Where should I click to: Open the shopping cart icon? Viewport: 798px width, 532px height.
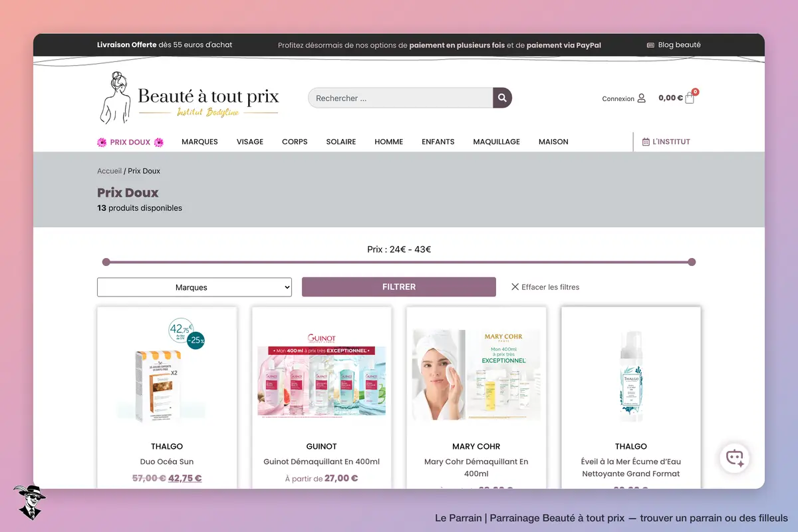[x=690, y=98]
